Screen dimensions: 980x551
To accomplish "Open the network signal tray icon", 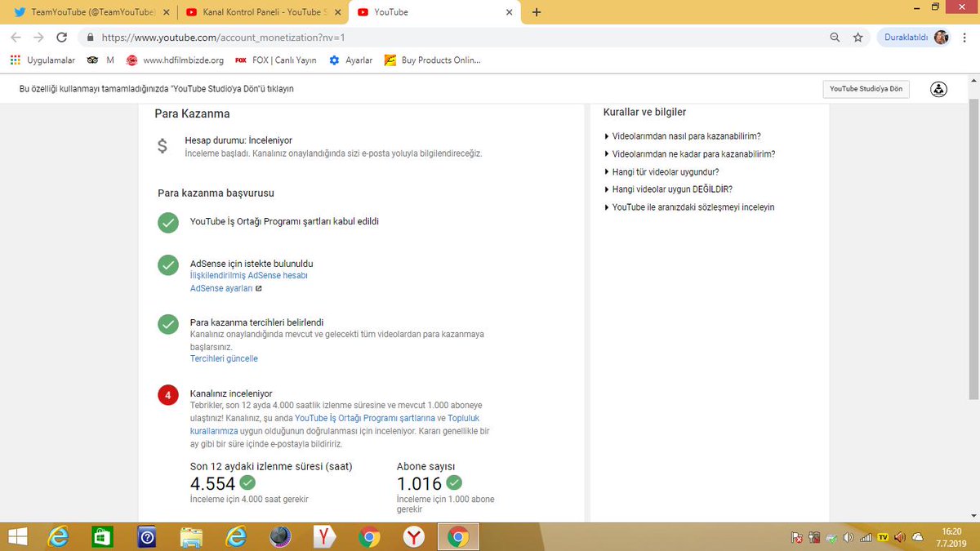I will [866, 537].
